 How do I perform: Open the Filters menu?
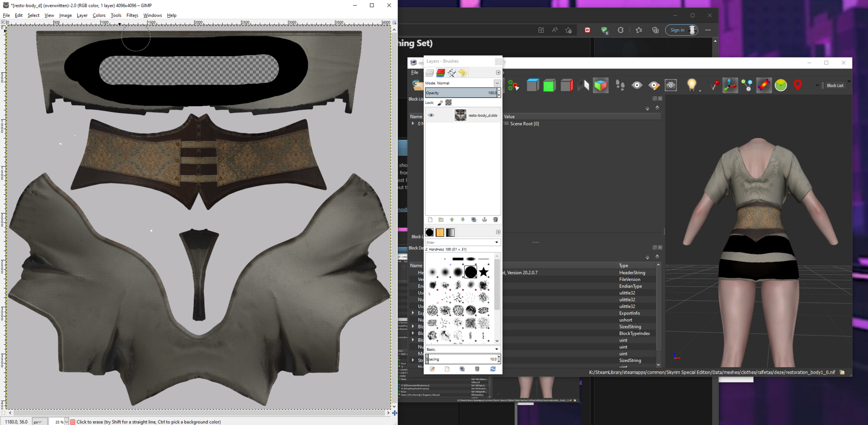tap(132, 15)
